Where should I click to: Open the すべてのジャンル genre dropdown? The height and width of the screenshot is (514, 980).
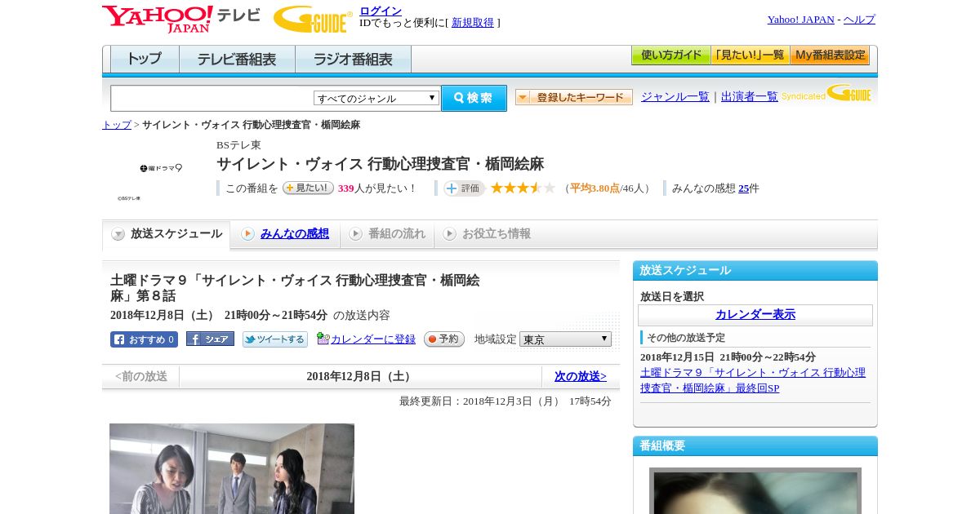(x=376, y=98)
